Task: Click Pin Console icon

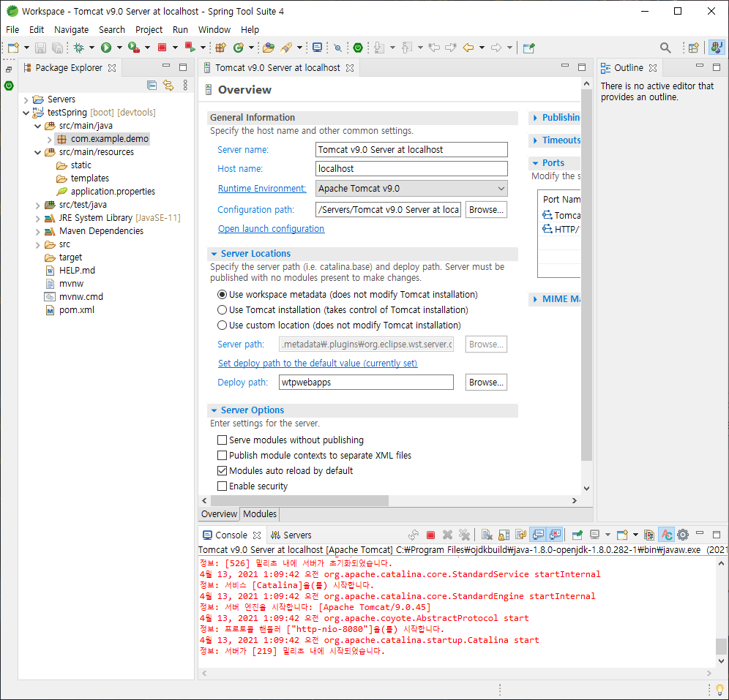Action: pyautogui.click(x=577, y=535)
